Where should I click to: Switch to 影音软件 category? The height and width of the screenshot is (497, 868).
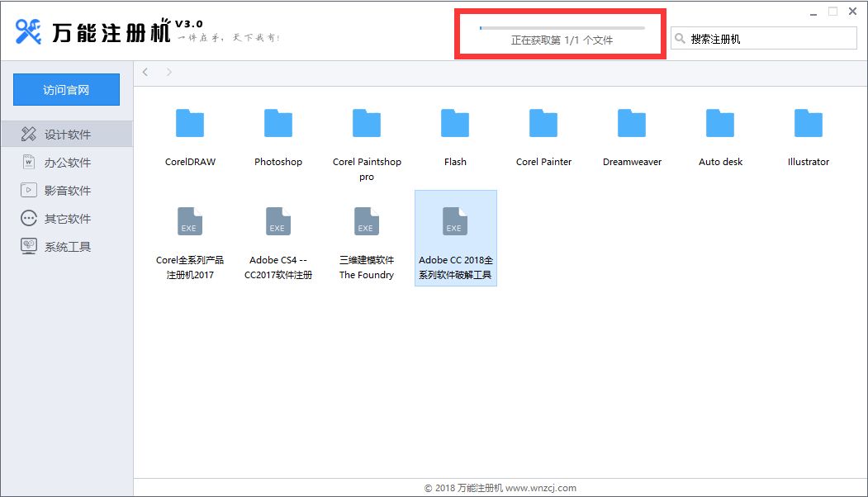[x=66, y=191]
